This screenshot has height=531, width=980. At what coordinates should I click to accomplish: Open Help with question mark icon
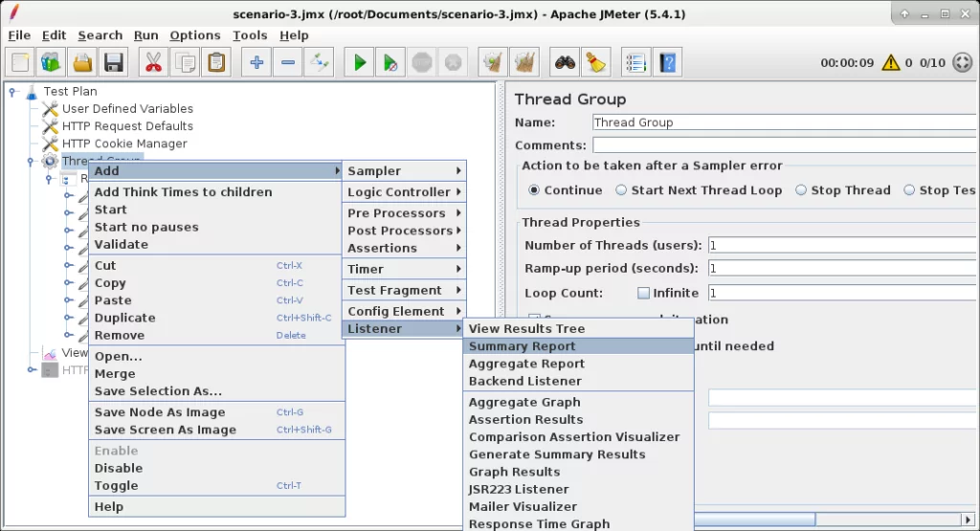point(667,62)
